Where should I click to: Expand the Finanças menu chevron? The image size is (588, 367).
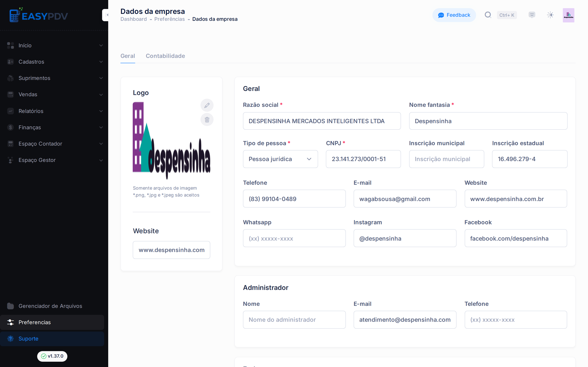(x=101, y=127)
